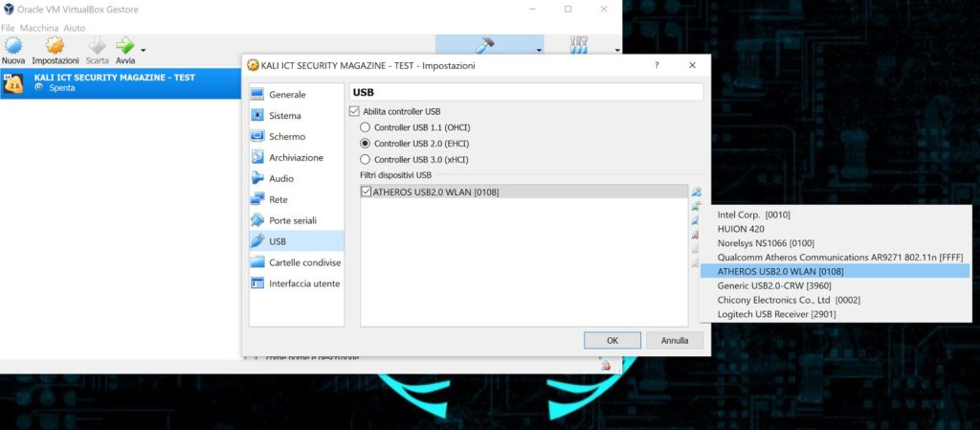Select KALI ICT SECURITY MAGAZINE - TEST machine

point(122,83)
